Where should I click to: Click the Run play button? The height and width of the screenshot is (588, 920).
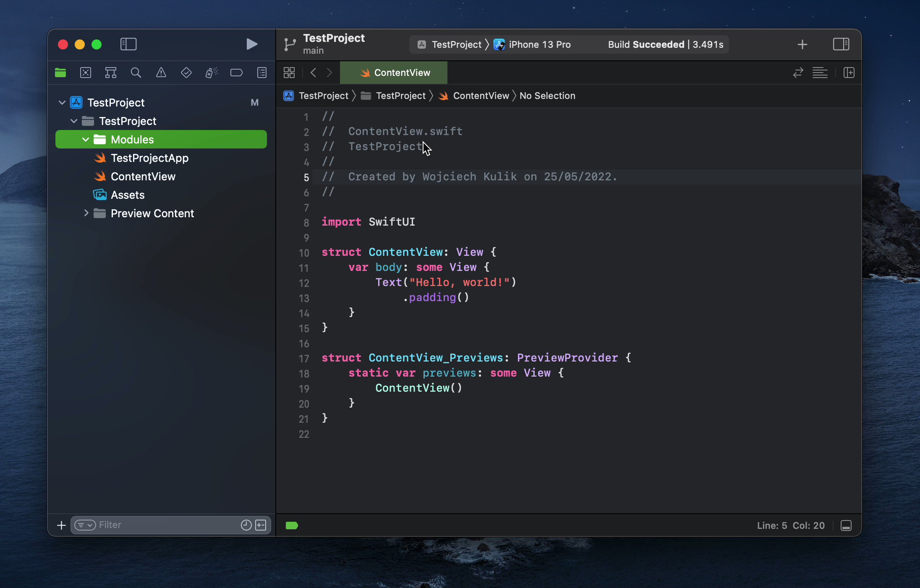point(251,44)
